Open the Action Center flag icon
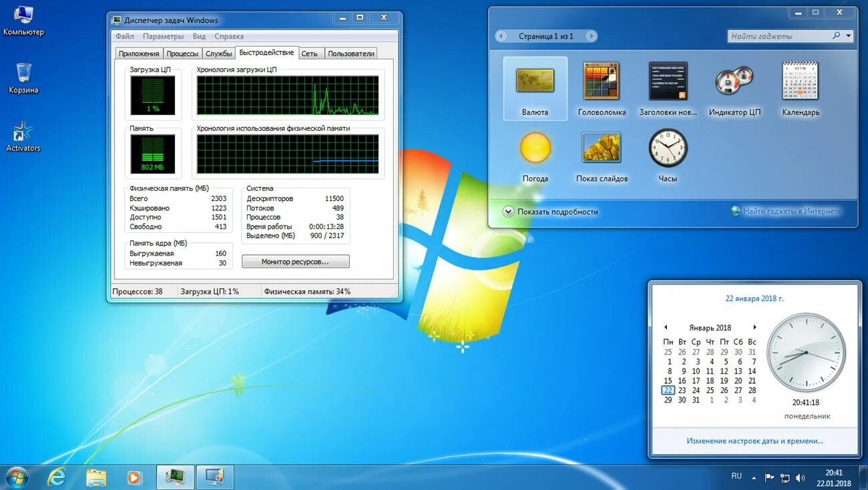Screen dimensions: 868x490 pyautogui.click(x=769, y=478)
